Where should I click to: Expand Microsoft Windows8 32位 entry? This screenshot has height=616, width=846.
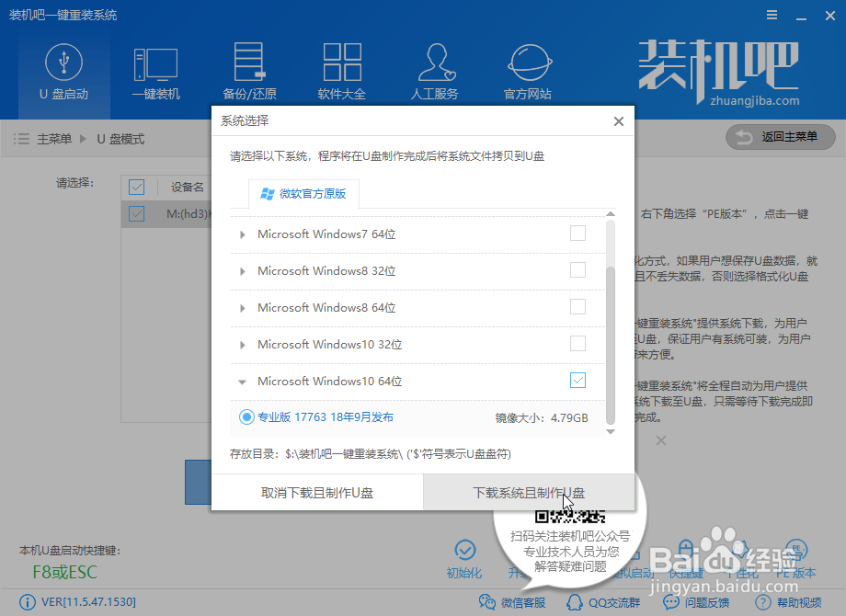(x=243, y=271)
